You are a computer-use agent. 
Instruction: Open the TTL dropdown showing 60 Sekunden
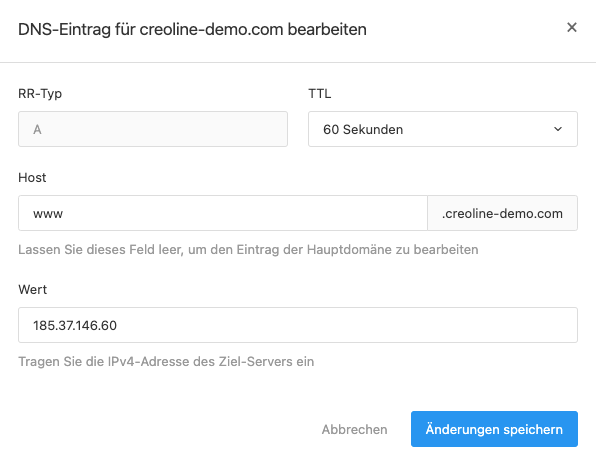tap(443, 129)
